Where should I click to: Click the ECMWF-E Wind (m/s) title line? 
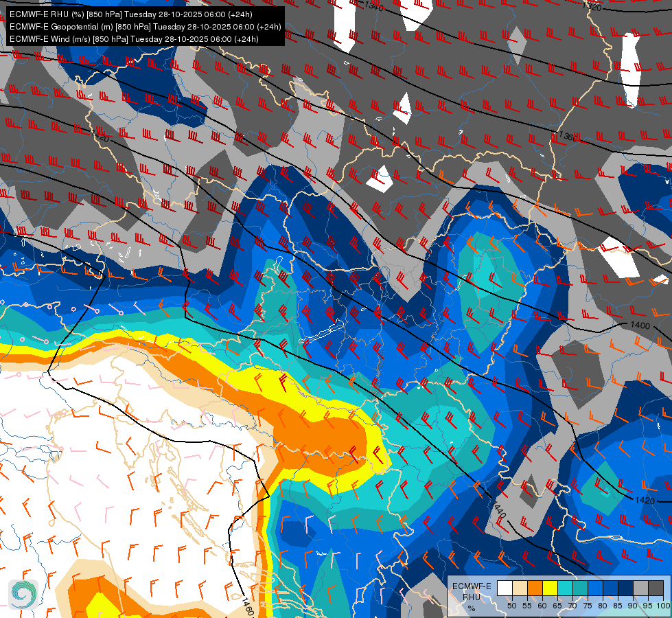click(134, 39)
